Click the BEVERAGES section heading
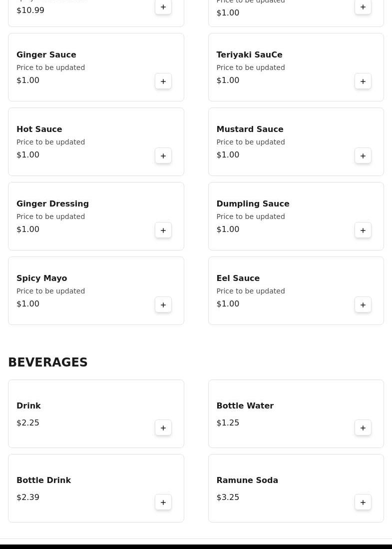Screen dimensions: 392x549 click(x=48, y=362)
